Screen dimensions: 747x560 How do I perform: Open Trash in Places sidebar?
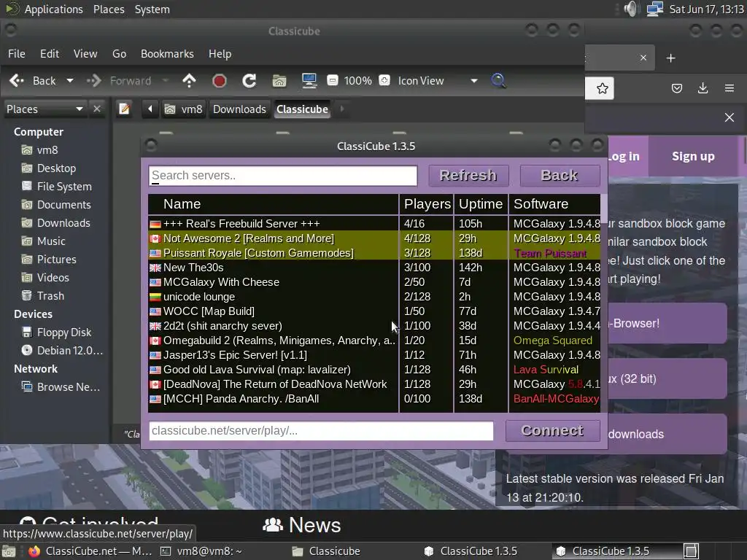[43, 296]
